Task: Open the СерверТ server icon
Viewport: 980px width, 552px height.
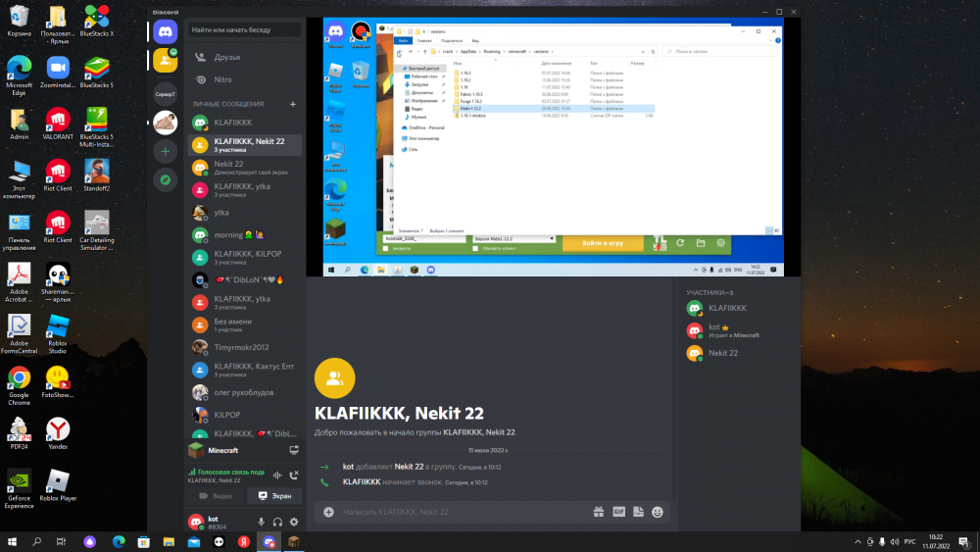Action: tap(165, 94)
